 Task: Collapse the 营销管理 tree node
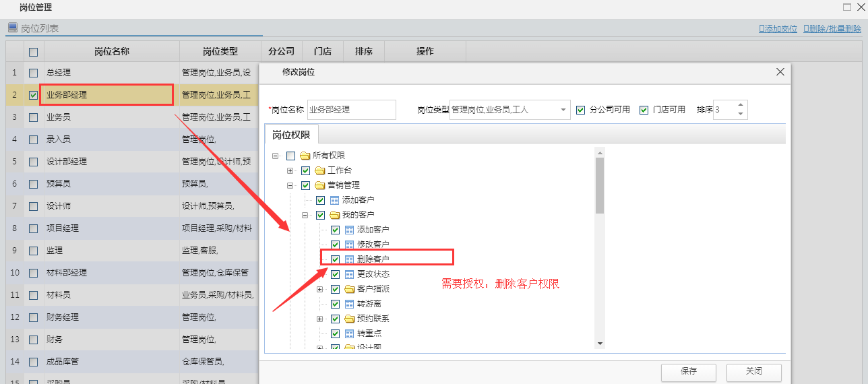(x=290, y=185)
